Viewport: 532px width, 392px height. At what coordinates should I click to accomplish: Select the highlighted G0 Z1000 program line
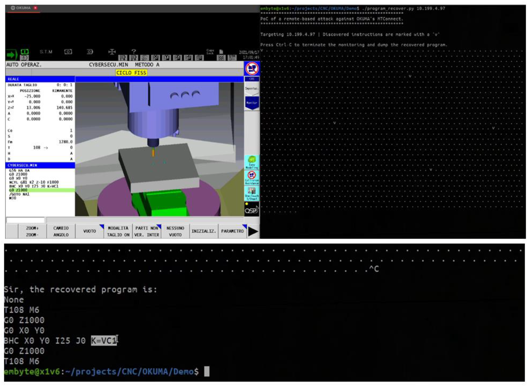40,190
